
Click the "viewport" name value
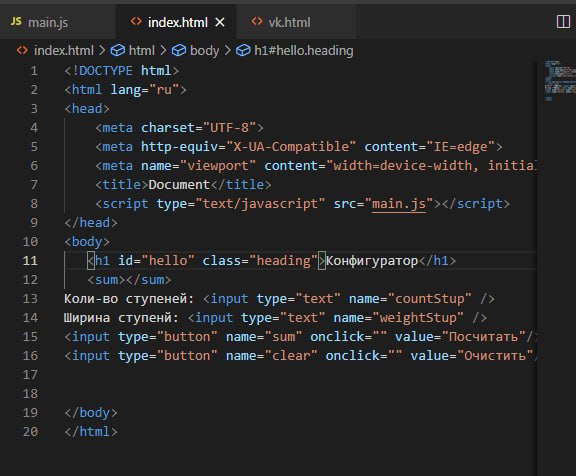218,166
